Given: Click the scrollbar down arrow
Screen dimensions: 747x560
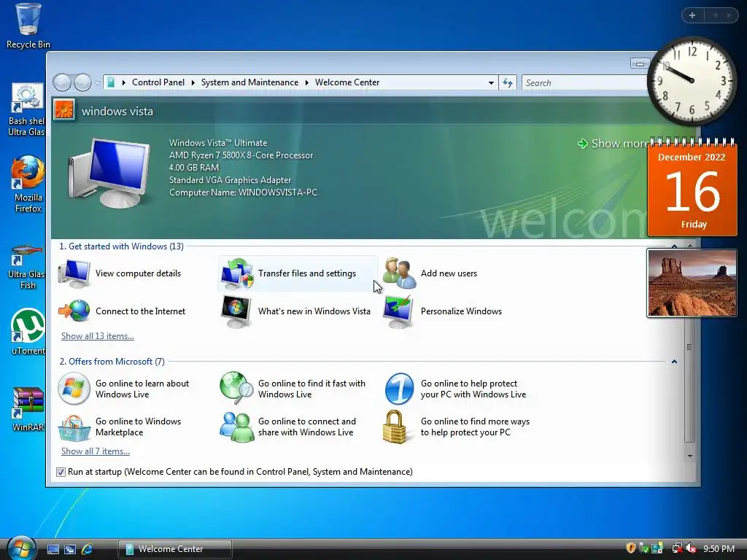Looking at the screenshot, I should [x=689, y=456].
